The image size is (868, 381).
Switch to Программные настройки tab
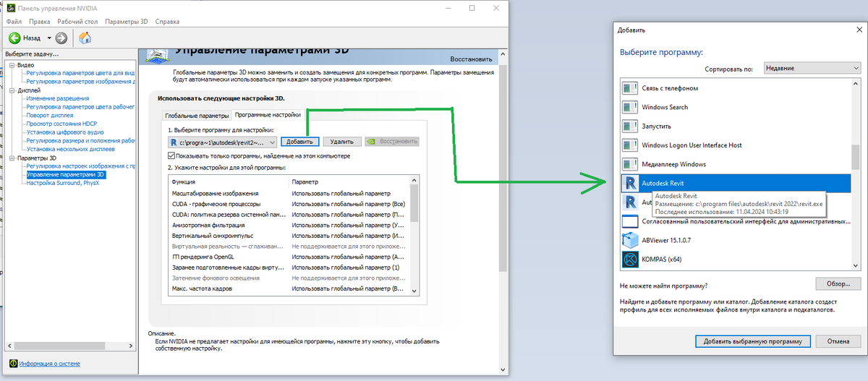(267, 114)
